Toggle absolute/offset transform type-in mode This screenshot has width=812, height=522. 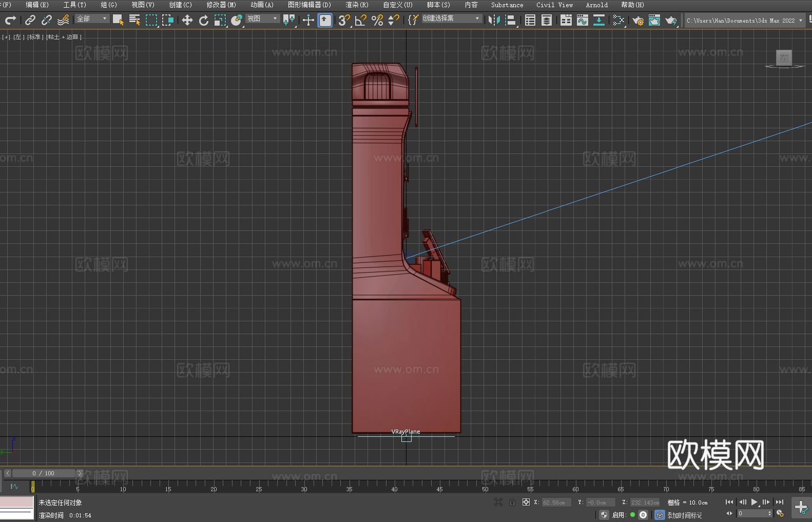tap(526, 502)
